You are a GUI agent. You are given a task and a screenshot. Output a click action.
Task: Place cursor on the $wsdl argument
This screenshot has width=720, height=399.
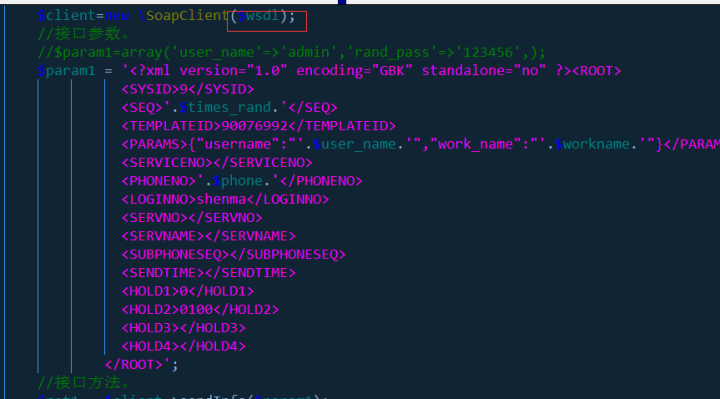coord(258,16)
